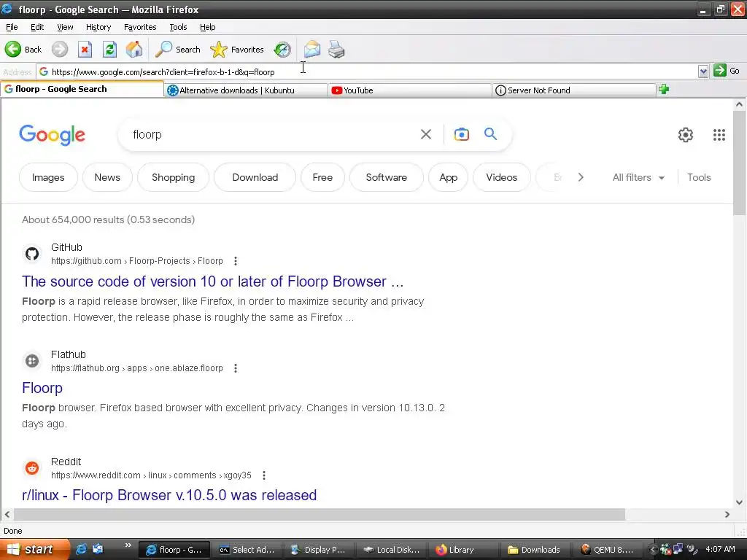Click the Google logo
The height and width of the screenshot is (560, 747).
pyautogui.click(x=52, y=135)
